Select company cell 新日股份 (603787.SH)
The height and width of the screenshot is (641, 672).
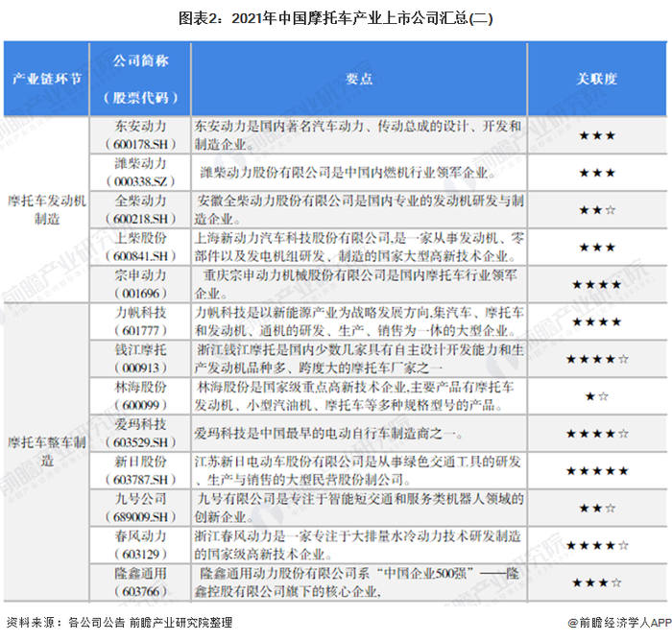[140, 471]
